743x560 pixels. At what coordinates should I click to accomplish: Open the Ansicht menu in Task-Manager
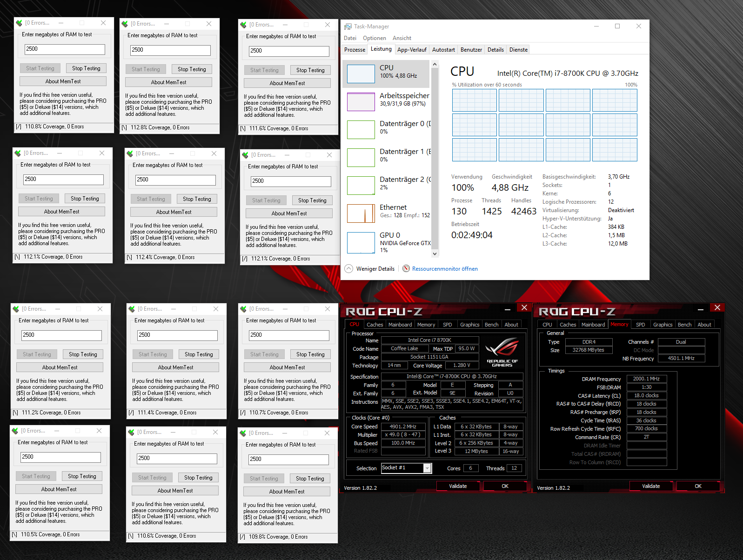(x=402, y=38)
